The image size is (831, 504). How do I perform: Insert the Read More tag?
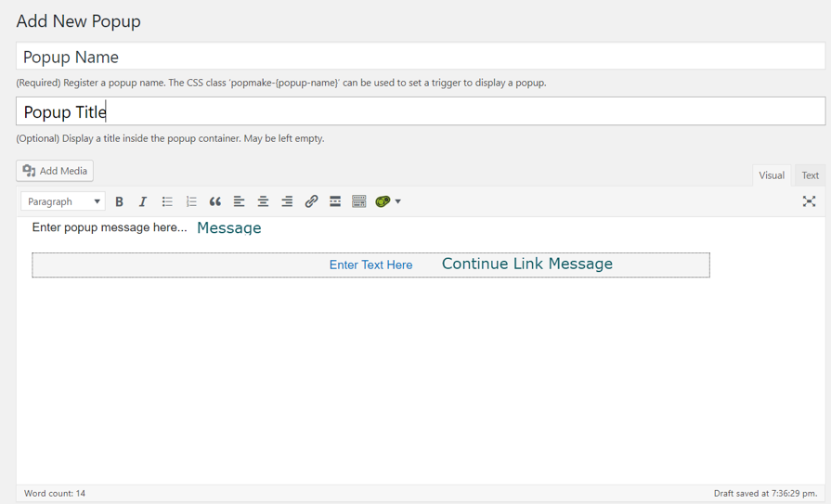[x=335, y=201]
